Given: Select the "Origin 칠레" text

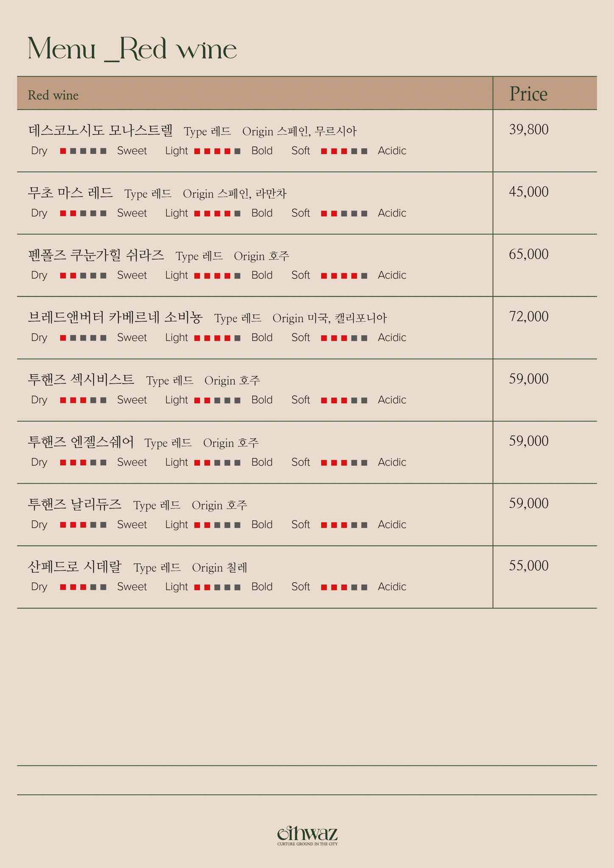Looking at the screenshot, I should tap(219, 567).
